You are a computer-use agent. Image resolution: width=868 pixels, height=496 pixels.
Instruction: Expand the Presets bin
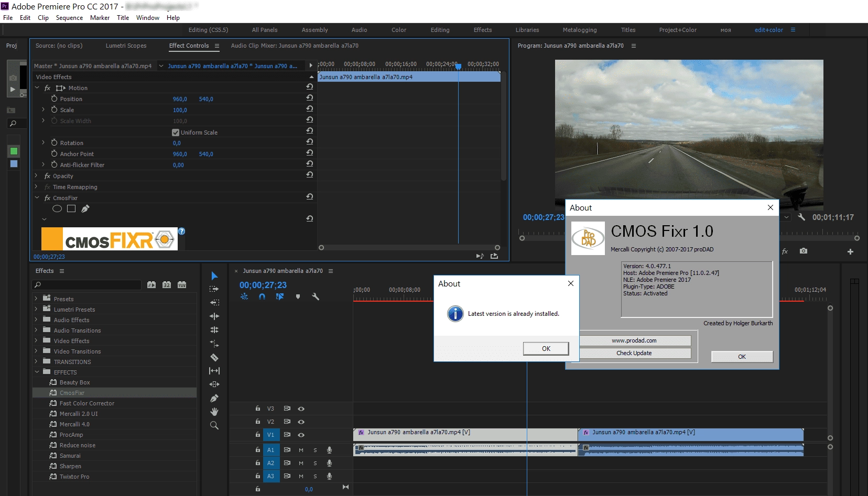point(36,299)
